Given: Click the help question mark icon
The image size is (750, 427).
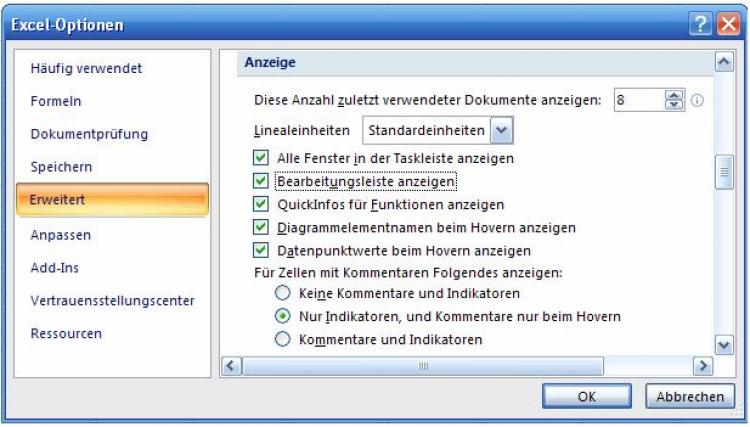Looking at the screenshot, I should tap(701, 26).
